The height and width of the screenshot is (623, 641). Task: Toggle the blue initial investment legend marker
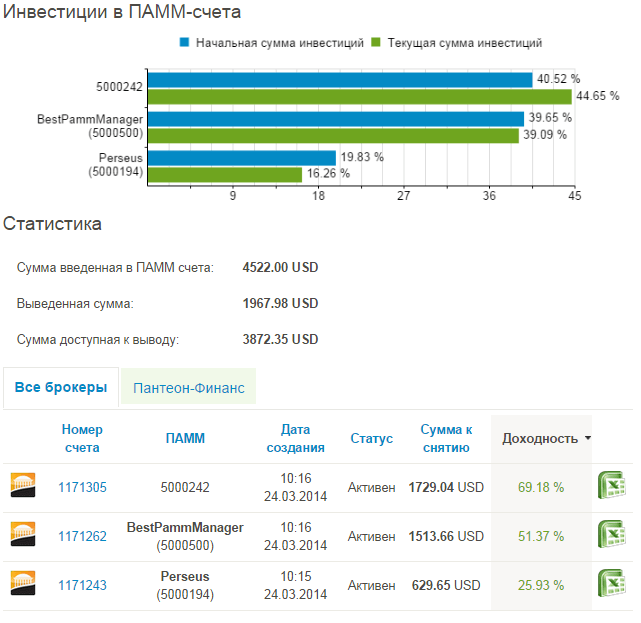point(184,42)
